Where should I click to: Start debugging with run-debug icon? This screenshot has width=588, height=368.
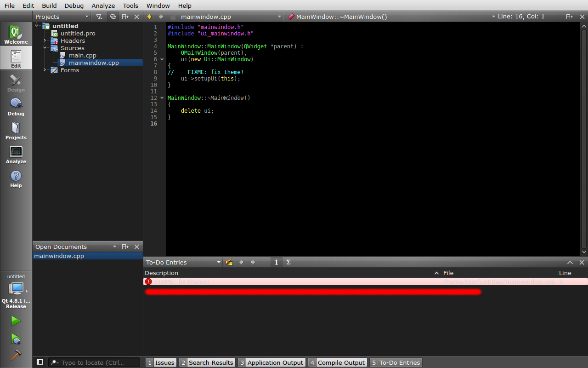[x=16, y=339]
